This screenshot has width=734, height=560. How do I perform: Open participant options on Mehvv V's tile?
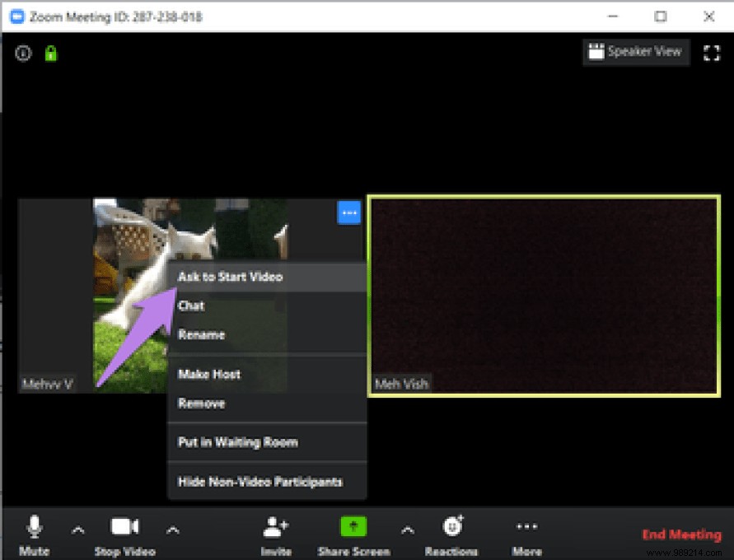tap(348, 212)
